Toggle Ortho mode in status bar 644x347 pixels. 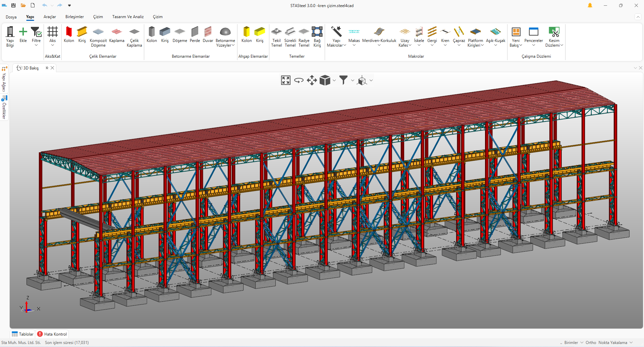click(591, 343)
